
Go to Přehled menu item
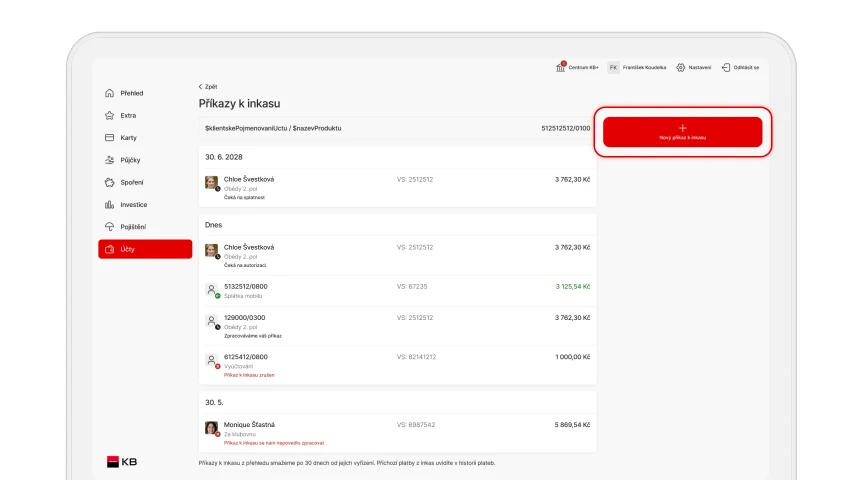pyautogui.click(x=145, y=93)
